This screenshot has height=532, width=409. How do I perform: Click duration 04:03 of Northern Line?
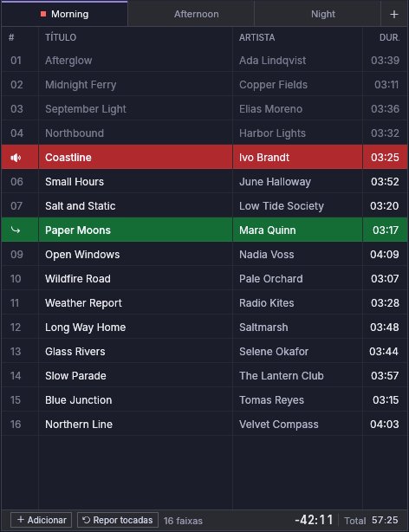click(385, 424)
